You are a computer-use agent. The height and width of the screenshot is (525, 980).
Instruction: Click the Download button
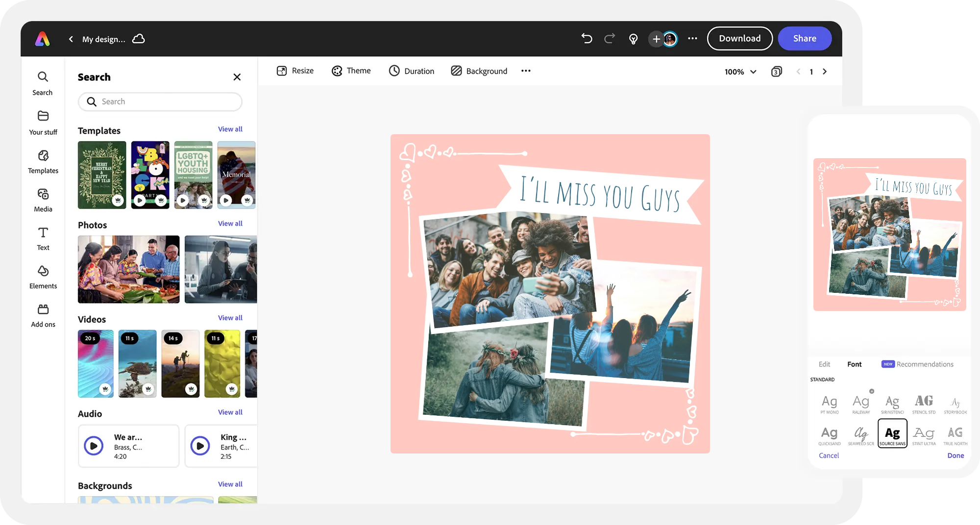(739, 38)
